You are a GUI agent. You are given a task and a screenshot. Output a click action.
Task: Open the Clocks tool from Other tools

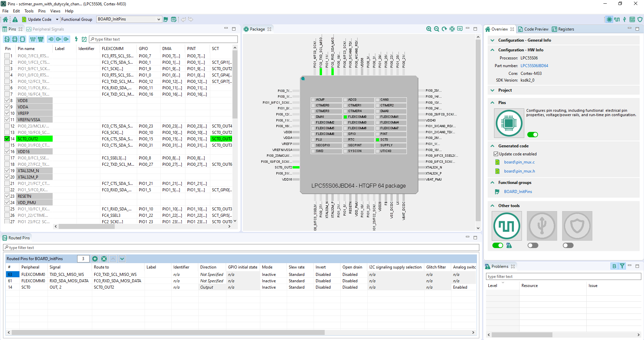506,226
